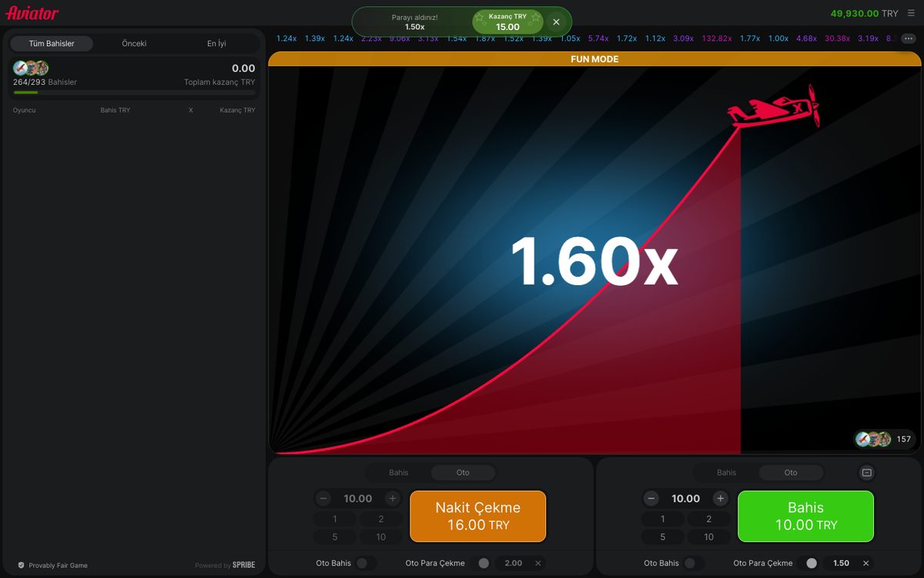Click the 132.82x multiplier in history

point(717,39)
